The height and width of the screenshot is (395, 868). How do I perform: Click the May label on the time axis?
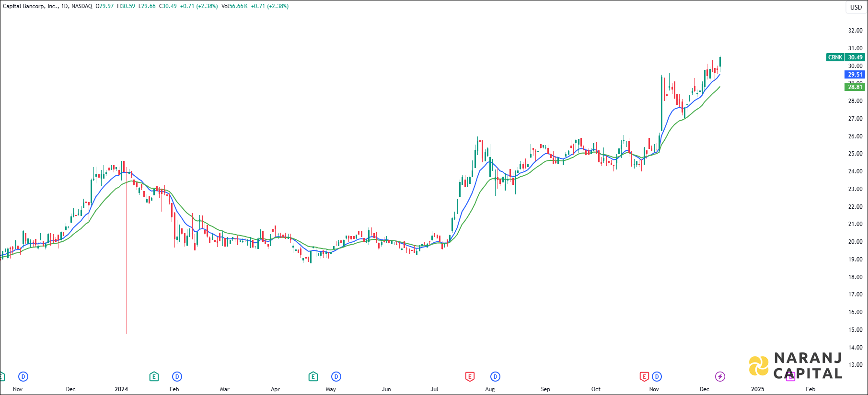pos(331,389)
